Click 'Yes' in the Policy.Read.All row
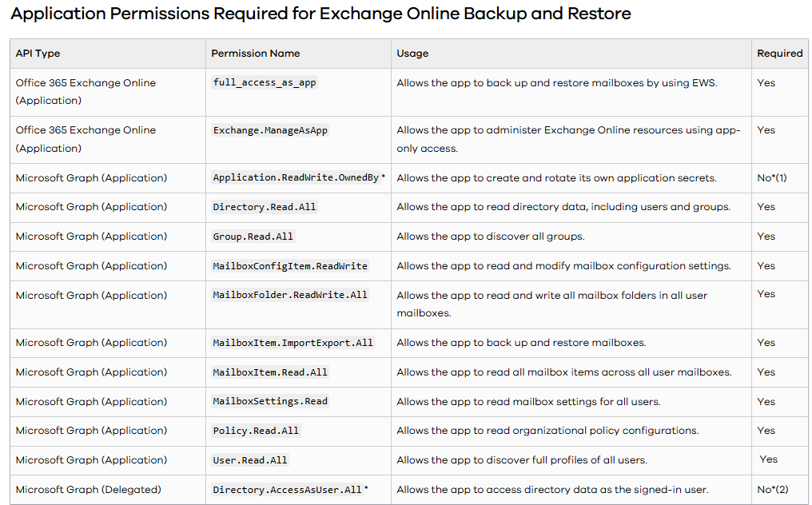This screenshot has height=505, width=812. (766, 431)
